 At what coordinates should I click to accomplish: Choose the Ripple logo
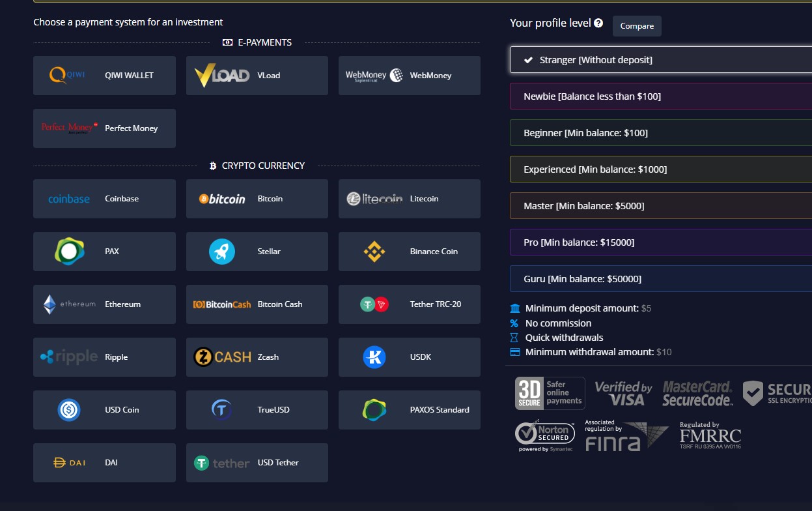click(x=69, y=357)
